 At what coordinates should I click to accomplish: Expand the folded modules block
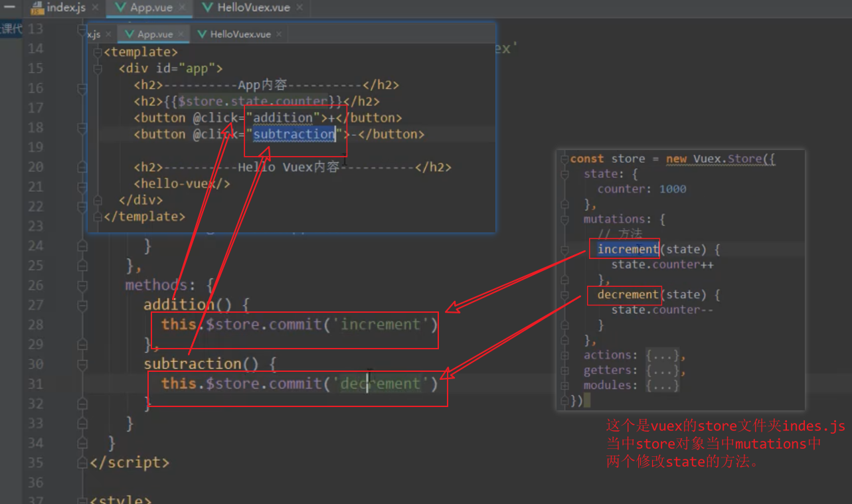pos(564,385)
